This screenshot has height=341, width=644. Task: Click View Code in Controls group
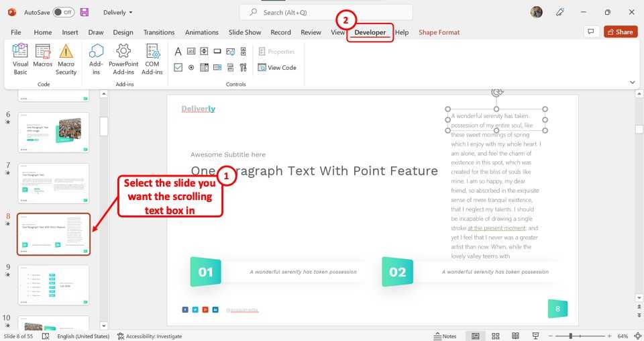click(277, 68)
